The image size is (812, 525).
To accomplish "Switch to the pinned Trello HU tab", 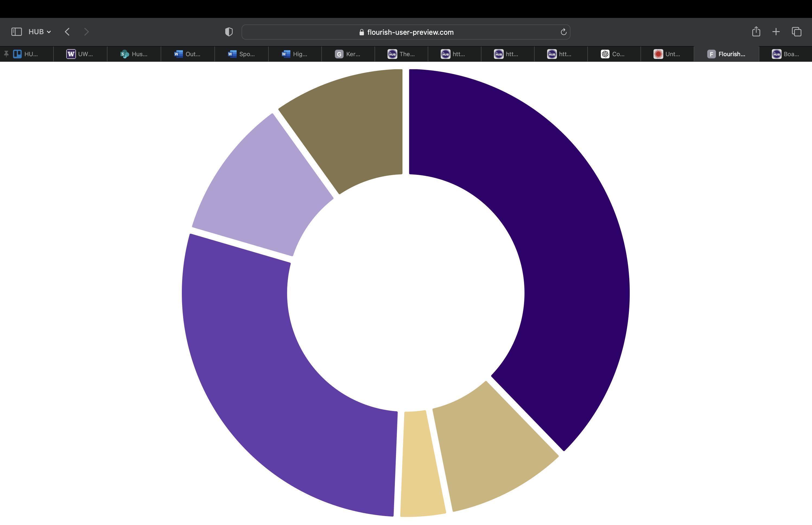I will coord(26,54).
